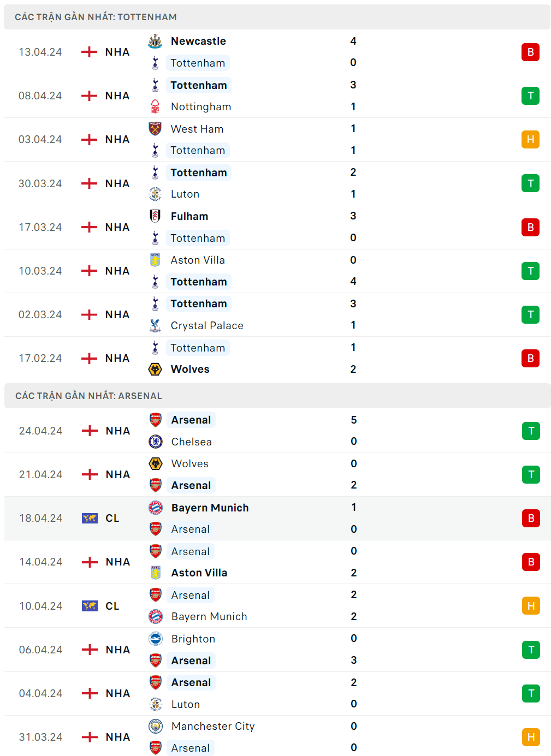The height and width of the screenshot is (756, 551).
Task: Click the Nottingham Forest crest icon
Action: tap(155, 106)
